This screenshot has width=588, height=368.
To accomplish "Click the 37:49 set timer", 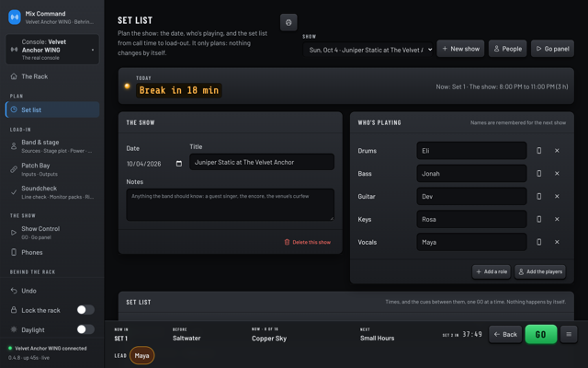I will pyautogui.click(x=472, y=334).
